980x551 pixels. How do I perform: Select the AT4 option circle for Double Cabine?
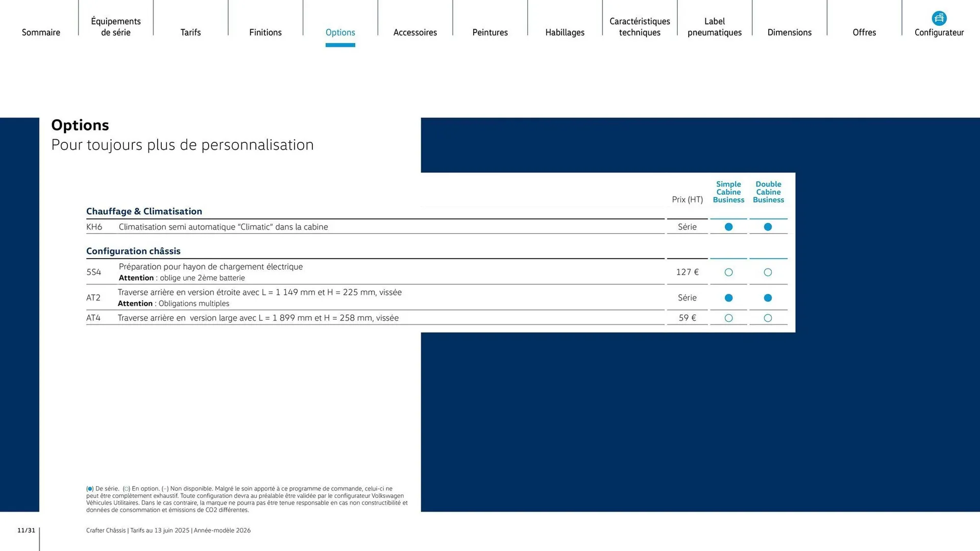click(x=768, y=317)
